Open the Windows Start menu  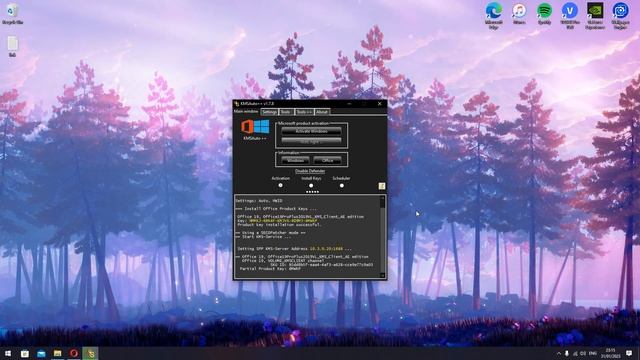[x=8, y=353]
